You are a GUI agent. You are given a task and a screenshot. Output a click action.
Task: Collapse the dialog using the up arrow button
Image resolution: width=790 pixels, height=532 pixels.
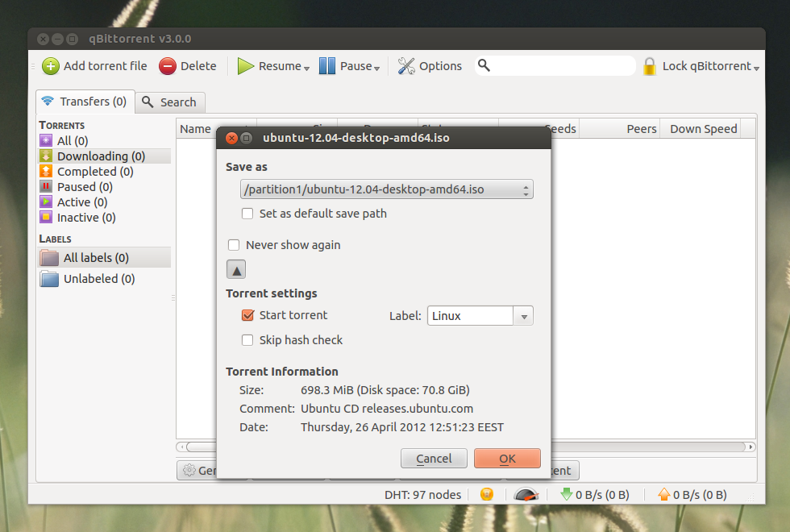[x=235, y=268]
